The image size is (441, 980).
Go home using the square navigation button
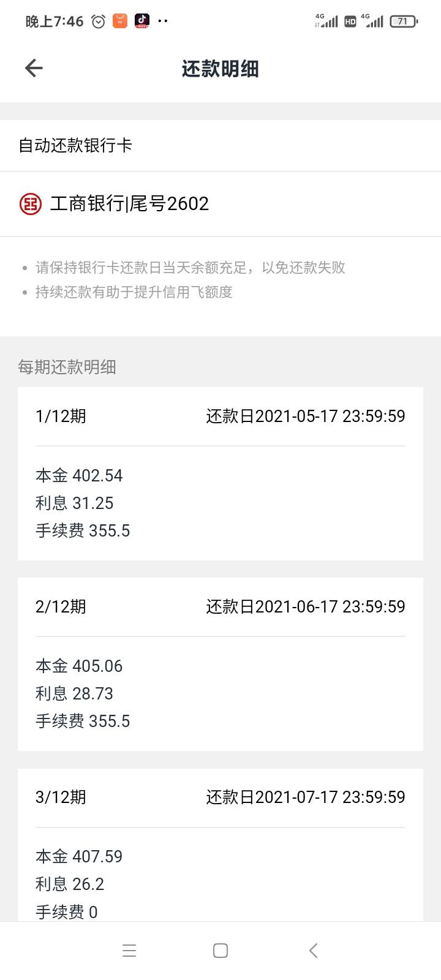221,951
